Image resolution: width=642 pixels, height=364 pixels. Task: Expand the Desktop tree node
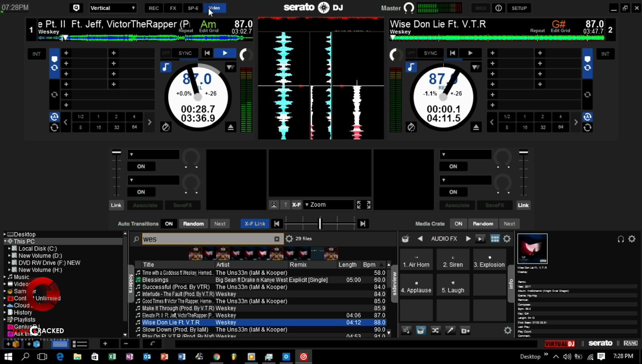click(x=5, y=234)
